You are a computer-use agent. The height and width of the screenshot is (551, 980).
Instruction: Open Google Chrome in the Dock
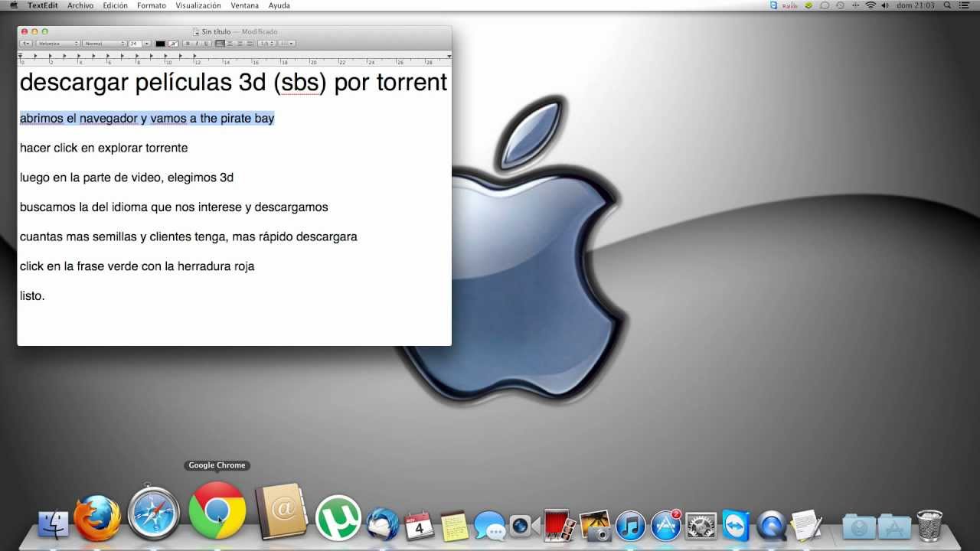click(217, 510)
